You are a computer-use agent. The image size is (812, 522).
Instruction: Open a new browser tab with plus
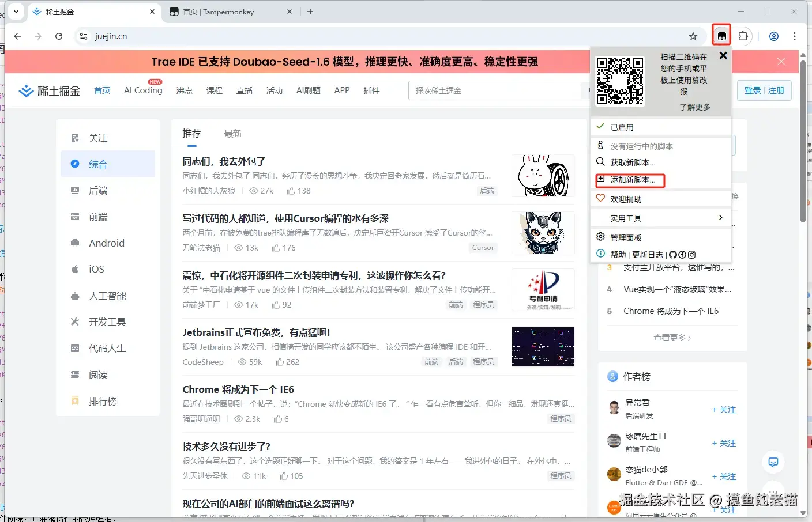(310, 12)
